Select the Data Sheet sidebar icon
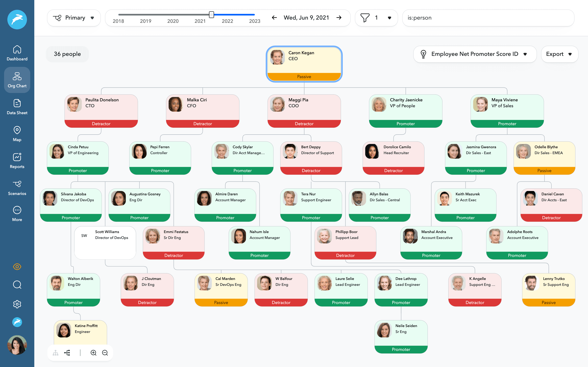Screen dimensions: 588x367 [x=17, y=106]
